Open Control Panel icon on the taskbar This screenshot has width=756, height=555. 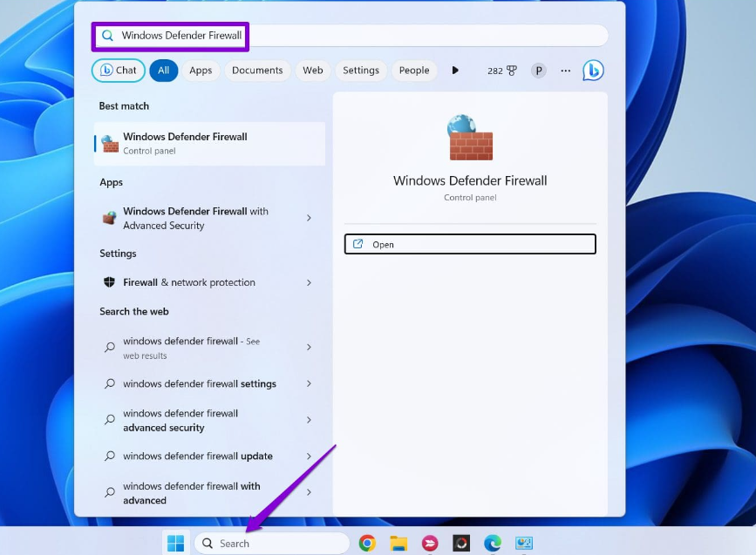coord(523,543)
